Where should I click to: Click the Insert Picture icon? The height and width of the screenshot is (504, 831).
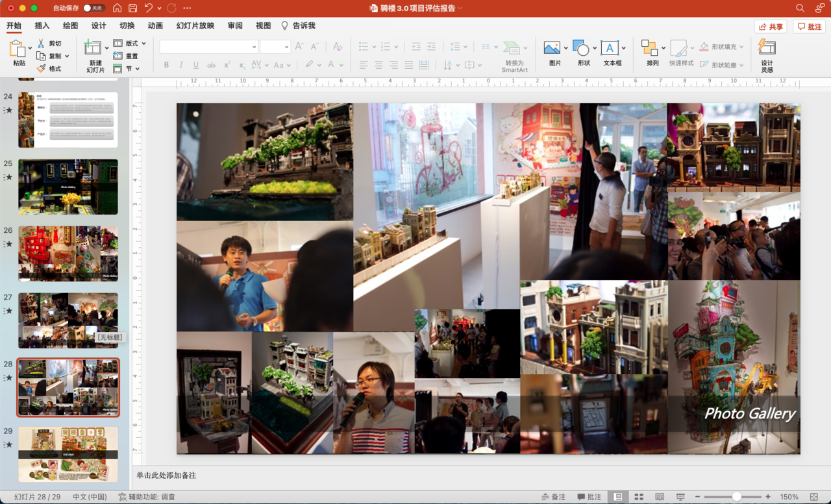(552, 48)
